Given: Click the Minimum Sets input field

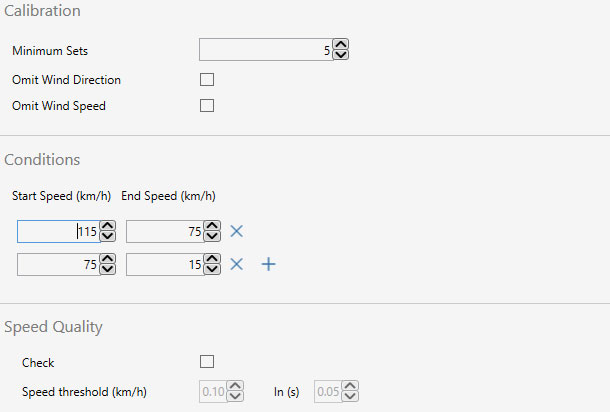Looking at the screenshot, I should 265,49.
